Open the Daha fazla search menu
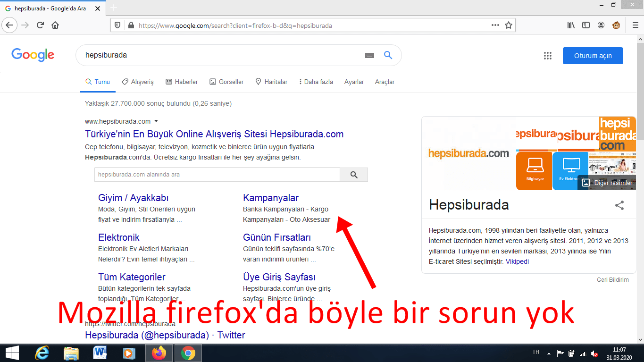This screenshot has width=644, height=362. [x=316, y=82]
